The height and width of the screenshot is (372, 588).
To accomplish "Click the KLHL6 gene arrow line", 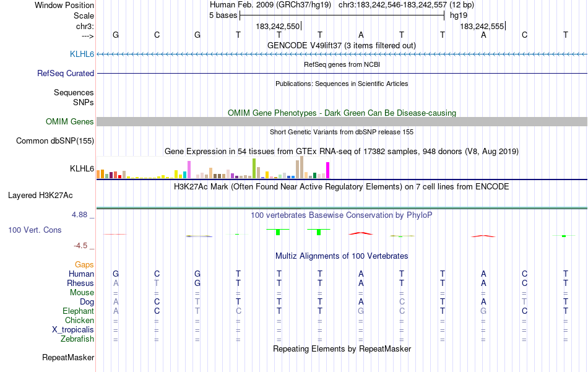I will pos(342,54).
